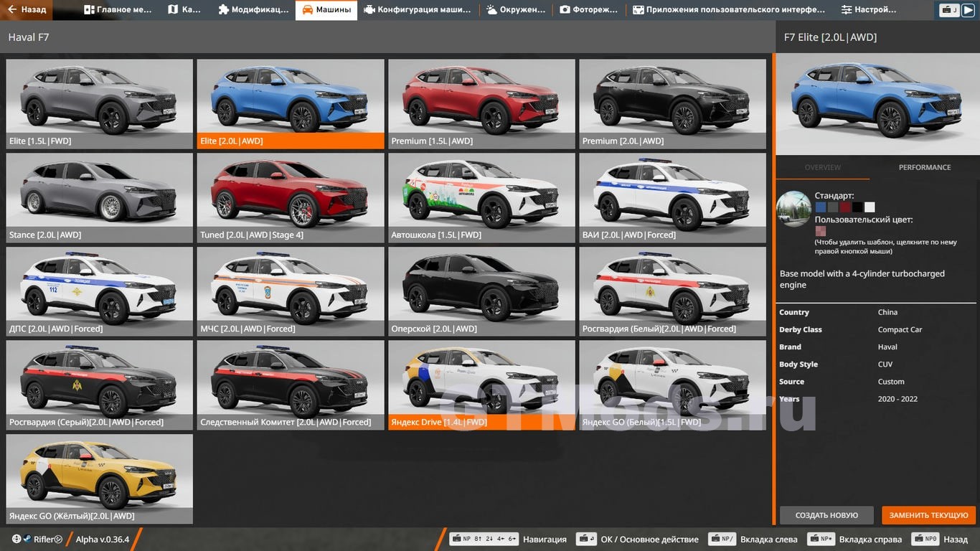Choose the Яндекс GO (Жёлтый) taxi
The image size is (980, 551).
(x=100, y=479)
